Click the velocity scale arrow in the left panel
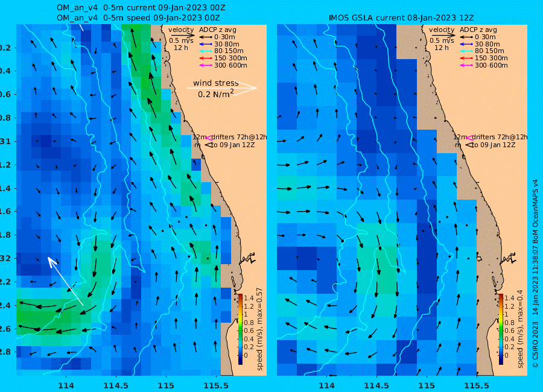543x392 pixels. pos(182,36)
